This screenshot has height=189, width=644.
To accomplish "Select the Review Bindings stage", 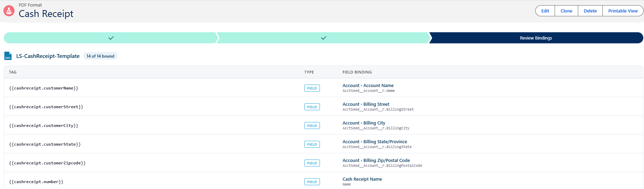I will pos(536,38).
